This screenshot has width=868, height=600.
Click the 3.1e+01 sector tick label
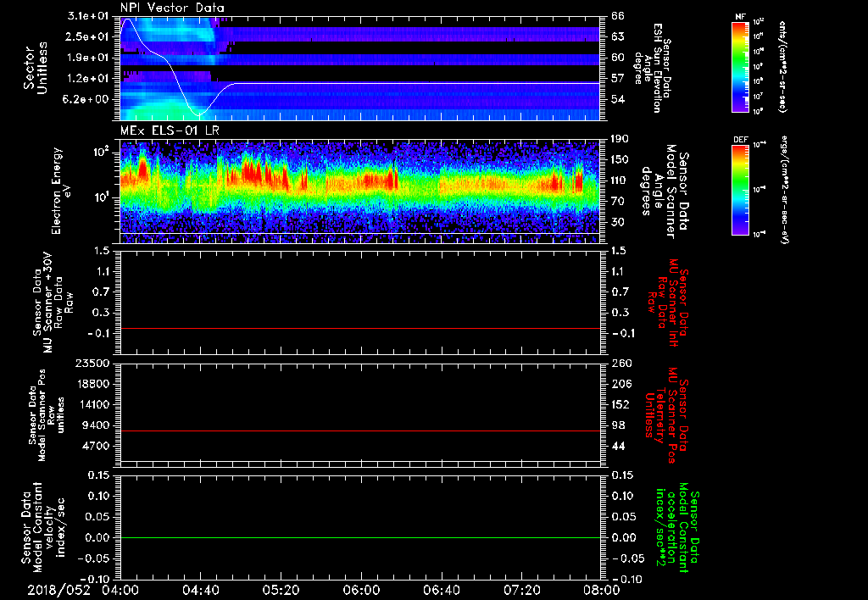(x=90, y=16)
